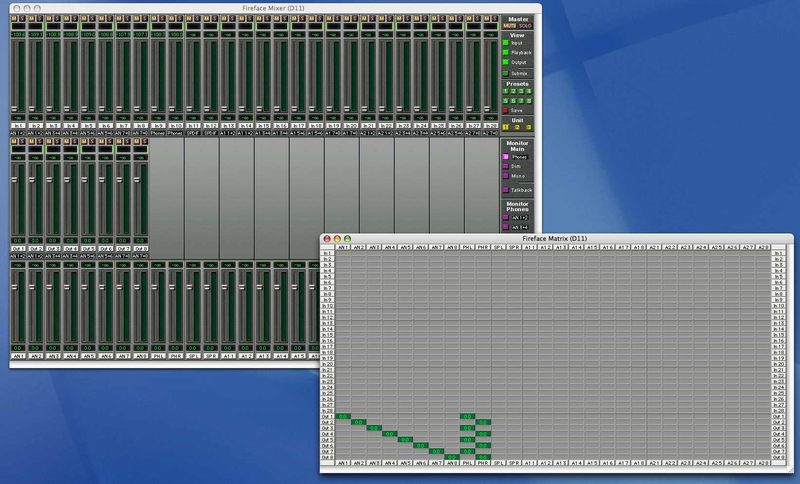
Task: Mute input channel In 1 in mixer
Action: pyautogui.click(x=14, y=18)
